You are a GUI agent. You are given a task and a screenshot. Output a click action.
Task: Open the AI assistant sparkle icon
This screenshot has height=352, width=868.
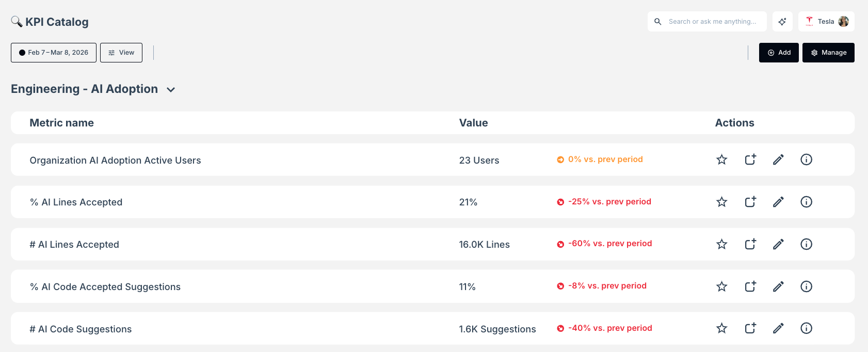(x=782, y=21)
